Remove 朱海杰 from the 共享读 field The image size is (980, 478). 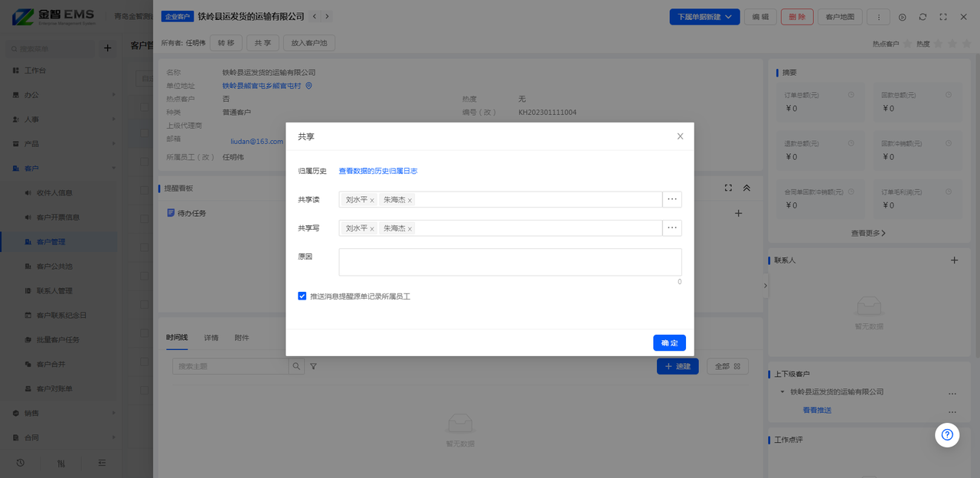coord(410,200)
